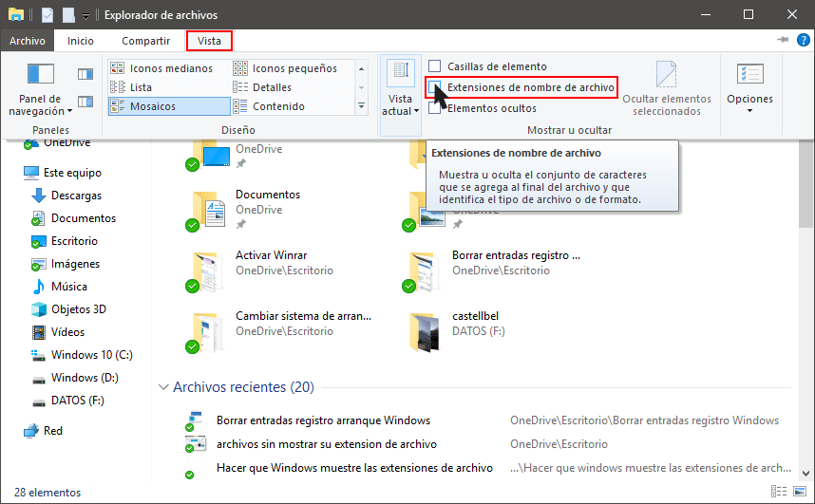Choose the Detalles layout option
815x504 pixels.
pyautogui.click(x=262, y=87)
